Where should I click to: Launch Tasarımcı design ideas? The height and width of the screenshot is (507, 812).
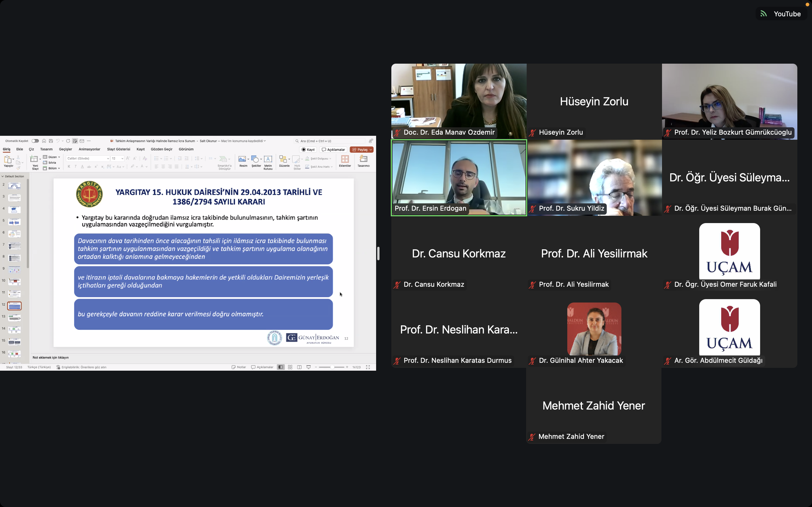click(x=364, y=161)
